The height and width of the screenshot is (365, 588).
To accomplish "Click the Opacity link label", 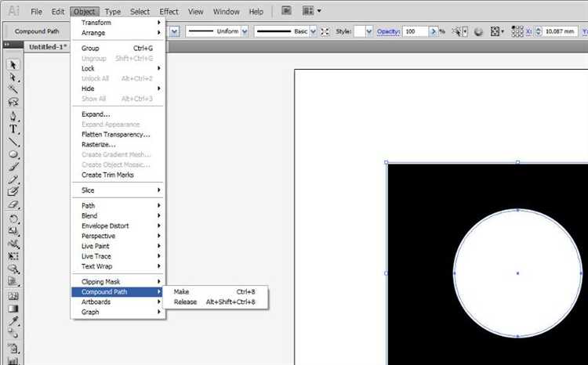I will (388, 31).
